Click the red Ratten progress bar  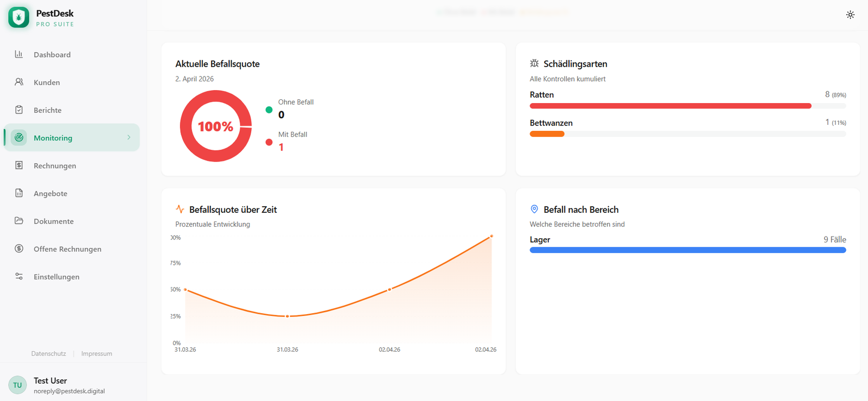[670, 106]
